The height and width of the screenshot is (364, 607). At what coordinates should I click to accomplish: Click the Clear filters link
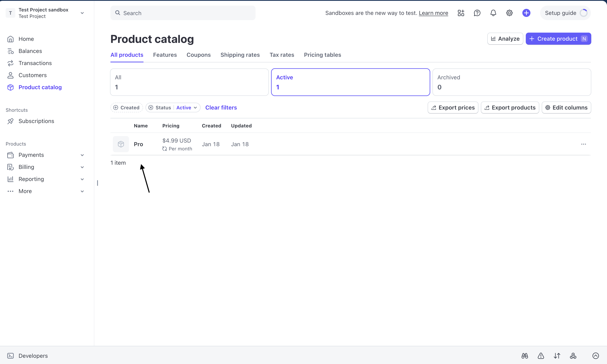click(x=221, y=108)
